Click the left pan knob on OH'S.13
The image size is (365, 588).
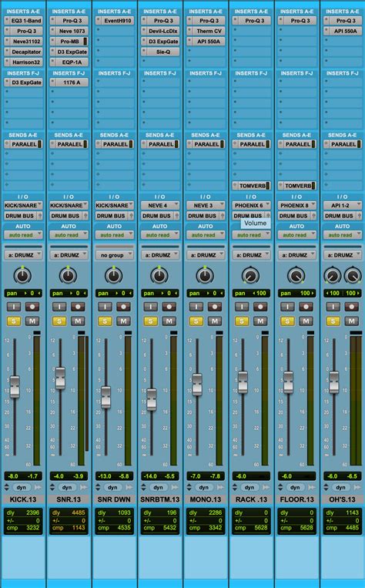pyautogui.click(x=333, y=276)
